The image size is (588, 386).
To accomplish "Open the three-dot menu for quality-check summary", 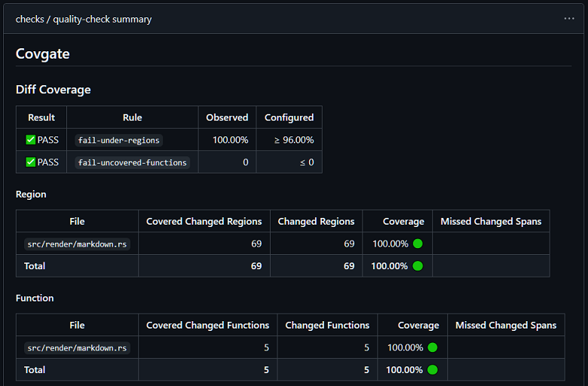I will 569,18.
